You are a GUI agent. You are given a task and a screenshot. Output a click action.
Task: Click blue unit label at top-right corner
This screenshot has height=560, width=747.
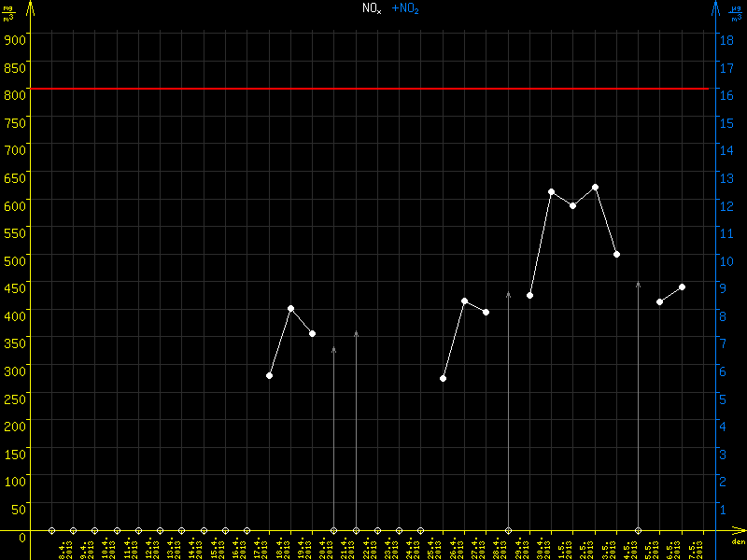738,12
